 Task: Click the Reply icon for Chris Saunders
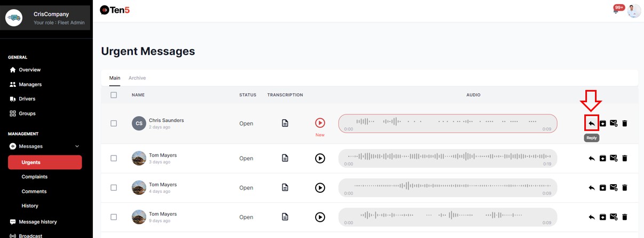coord(591,124)
